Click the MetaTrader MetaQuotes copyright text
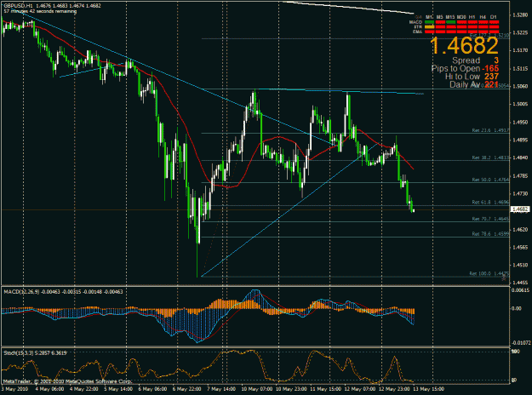 click(67, 381)
